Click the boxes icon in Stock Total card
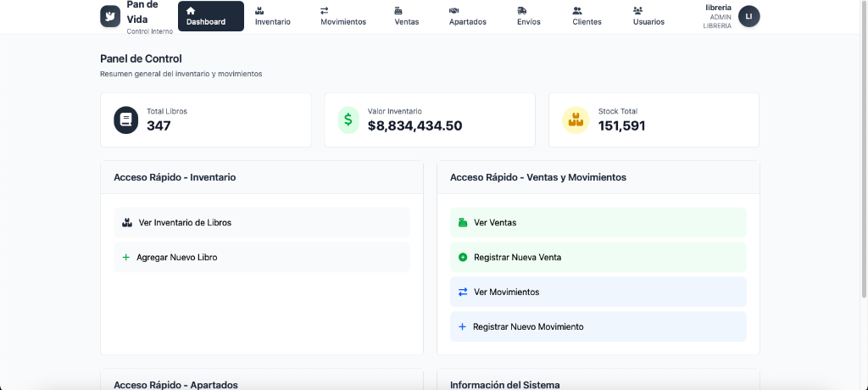 (x=576, y=120)
